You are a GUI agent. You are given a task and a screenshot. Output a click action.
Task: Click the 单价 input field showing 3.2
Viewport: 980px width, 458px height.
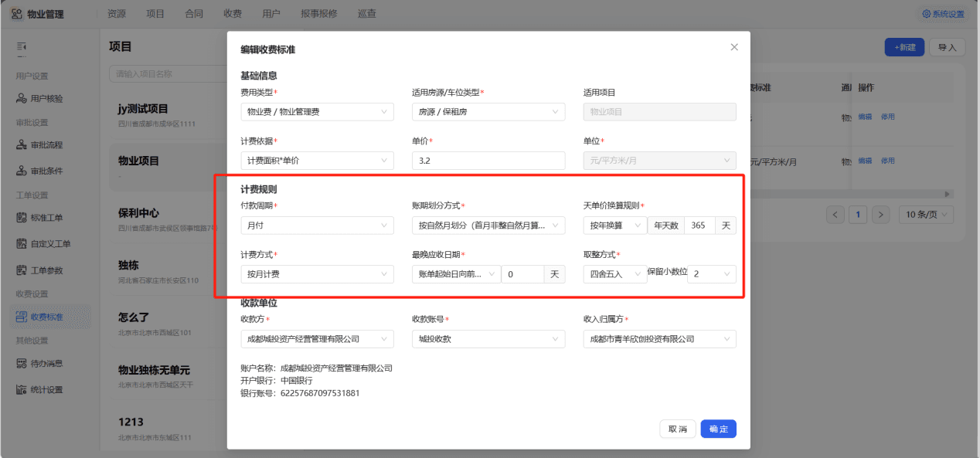tap(488, 161)
